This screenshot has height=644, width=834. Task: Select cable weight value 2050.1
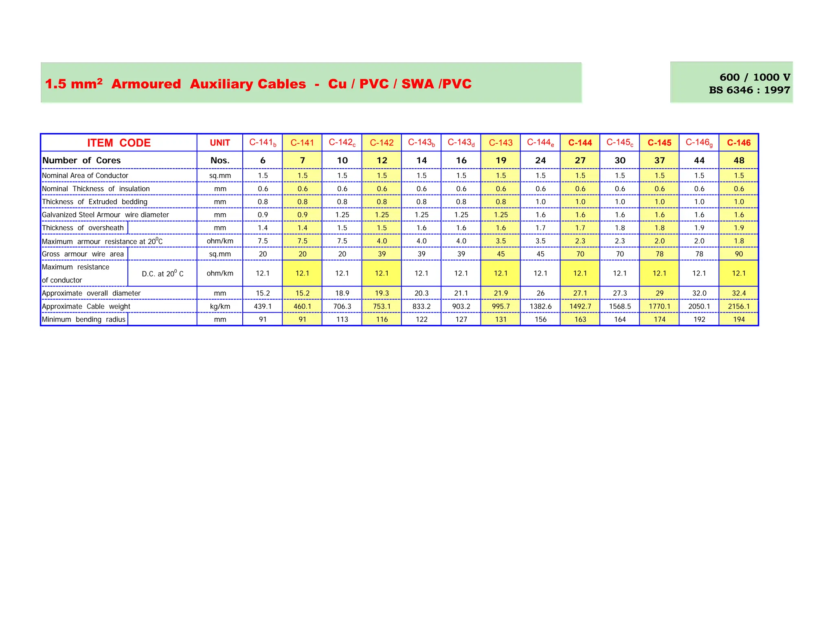point(699,307)
